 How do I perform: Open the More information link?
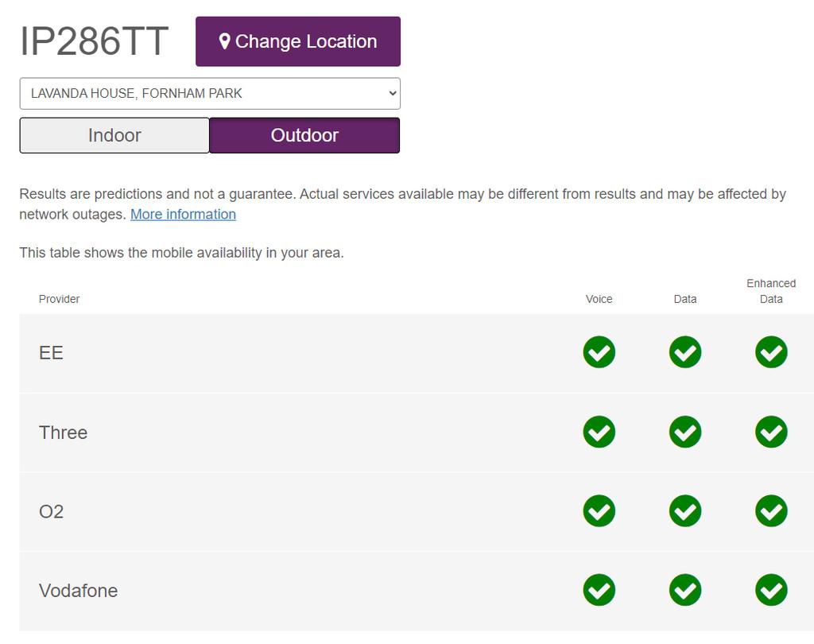183,215
